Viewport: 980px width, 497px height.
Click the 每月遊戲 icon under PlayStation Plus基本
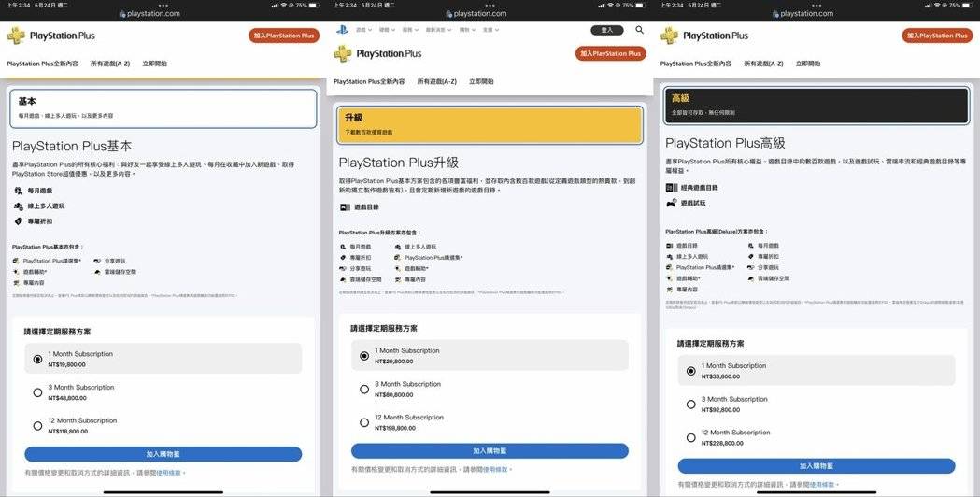19,191
